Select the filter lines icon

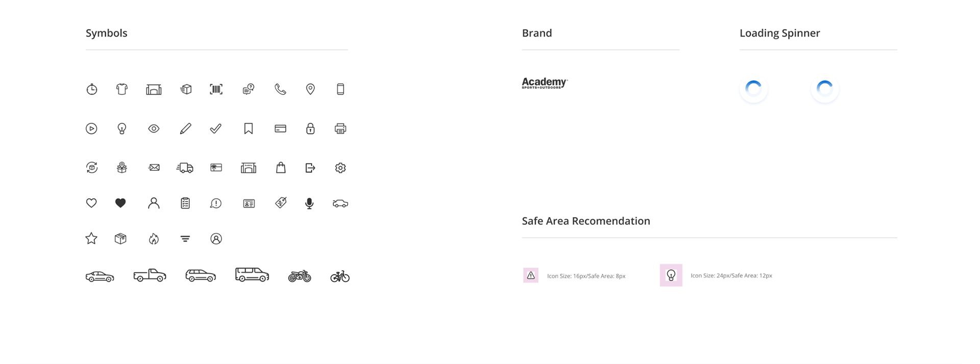[x=185, y=239]
